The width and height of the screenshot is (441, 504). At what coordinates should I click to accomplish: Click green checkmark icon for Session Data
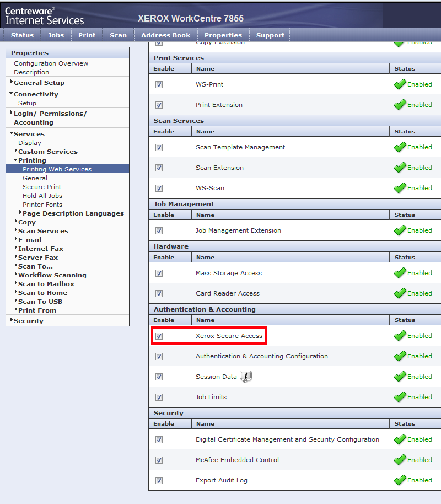(x=400, y=377)
